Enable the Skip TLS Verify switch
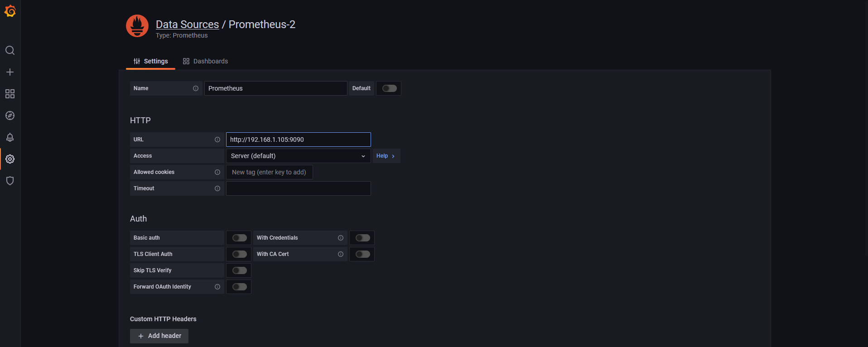 click(240, 270)
